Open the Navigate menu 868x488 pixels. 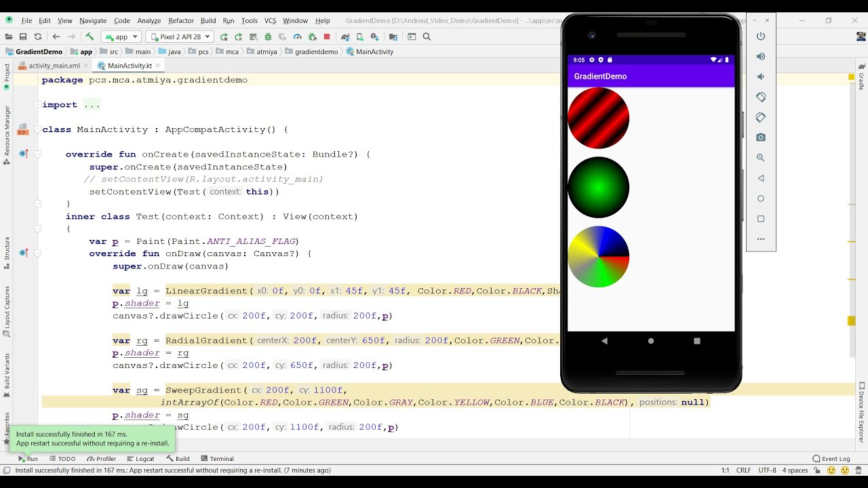(93, 21)
